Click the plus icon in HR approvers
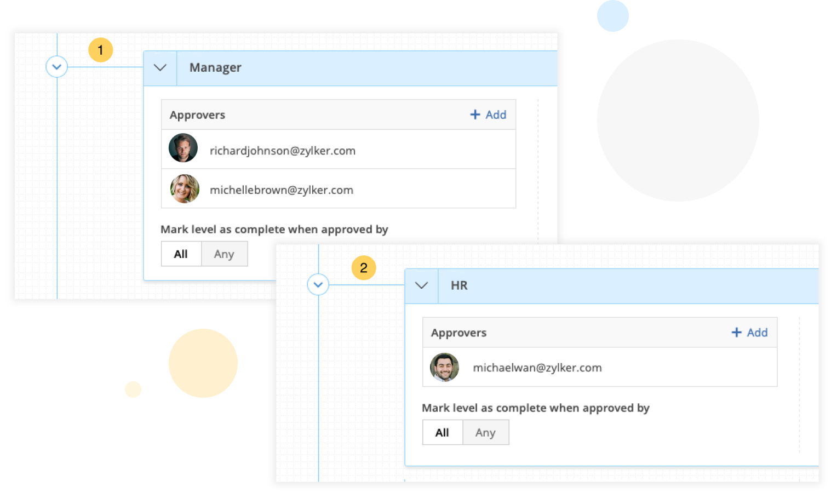 [x=736, y=333]
